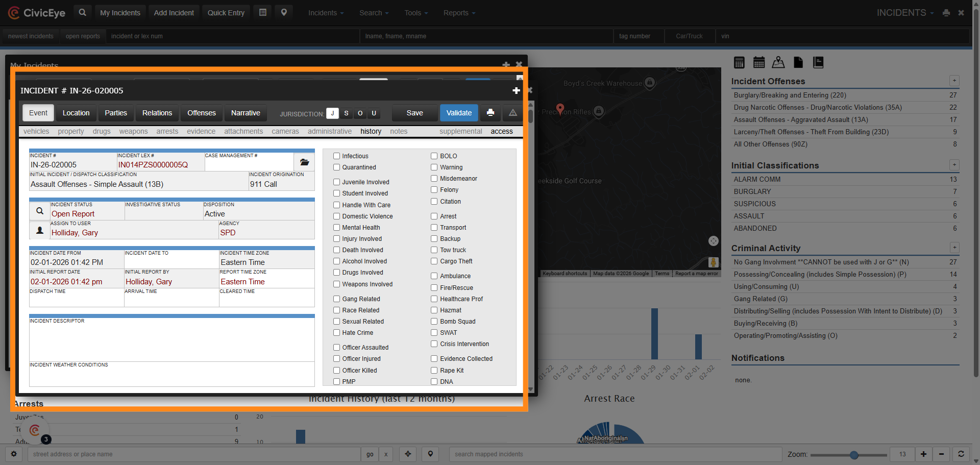Click the Add Incident button
This screenshot has width=980, height=465.
pos(174,13)
